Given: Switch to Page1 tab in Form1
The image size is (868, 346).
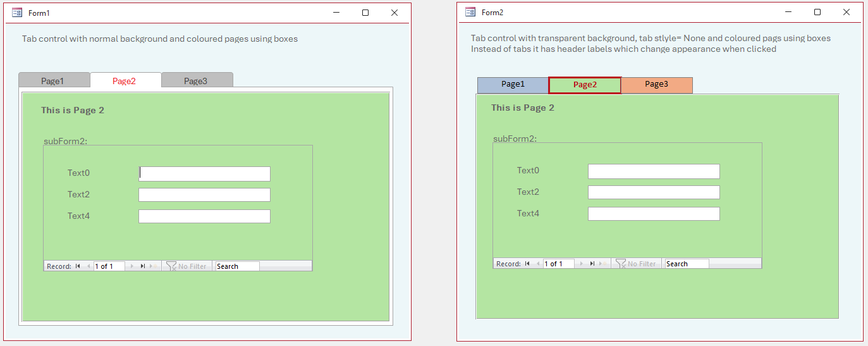Looking at the screenshot, I should tap(54, 80).
